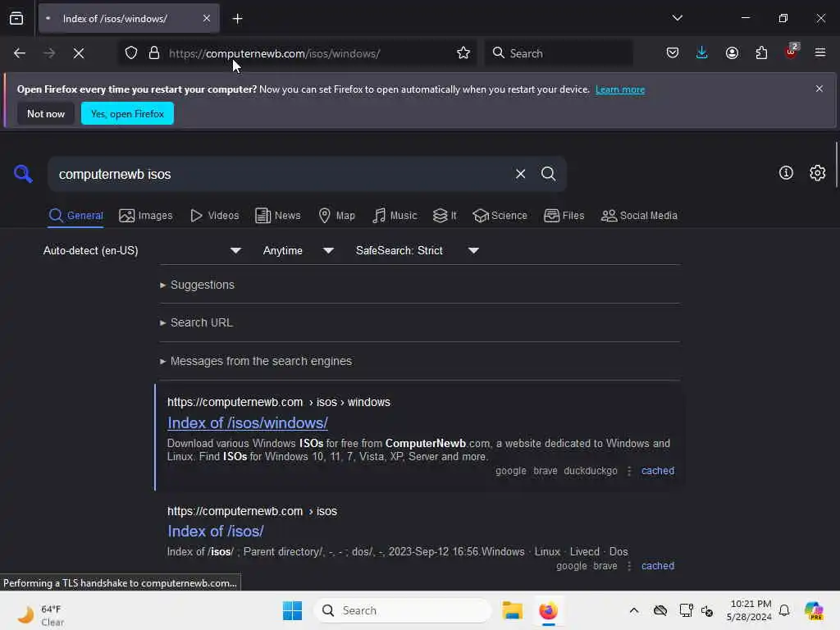Open cached version of isos/windows result
The height and width of the screenshot is (630, 840).
point(657,471)
